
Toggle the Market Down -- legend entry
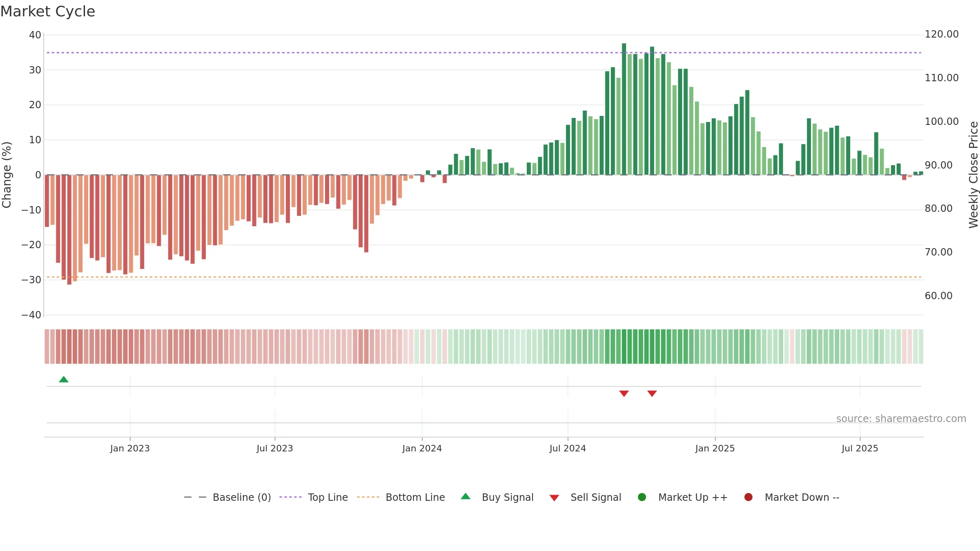pos(792,497)
